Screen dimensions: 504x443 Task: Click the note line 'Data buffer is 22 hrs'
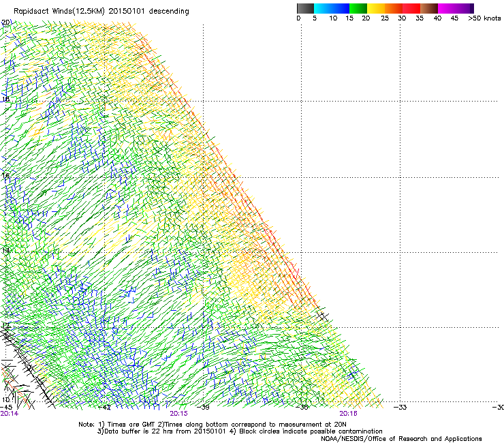[240, 431]
